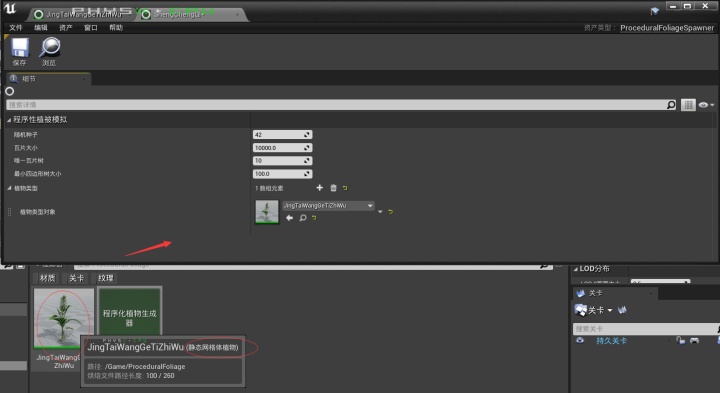Image resolution: width=720 pixels, height=393 pixels.
Task: Toggle visibility eye for 持久关卡
Action: coord(580,340)
